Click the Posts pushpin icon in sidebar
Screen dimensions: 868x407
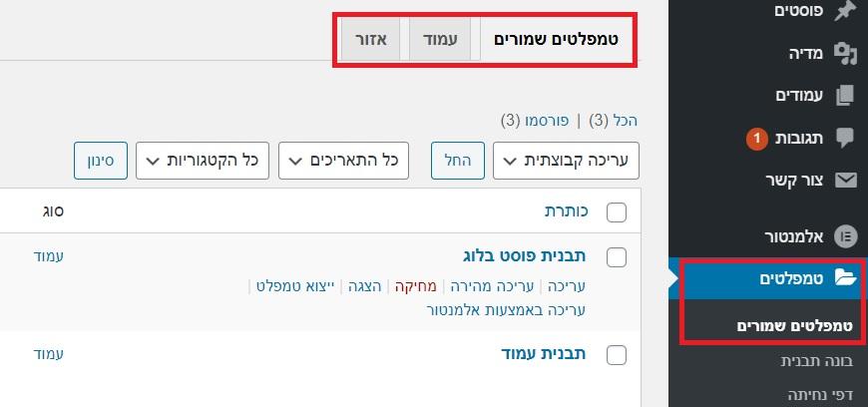845,11
